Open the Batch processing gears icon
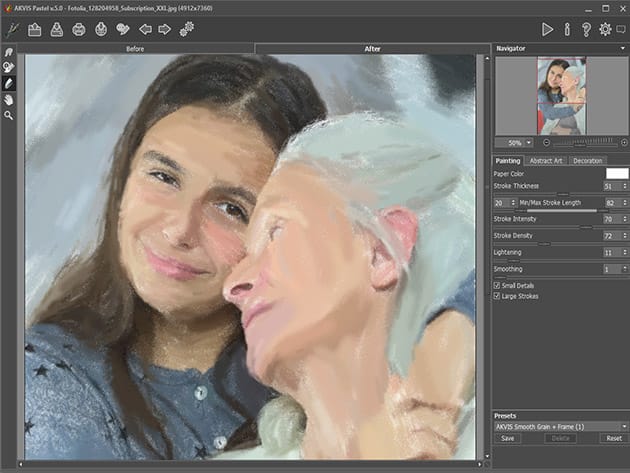 click(187, 29)
